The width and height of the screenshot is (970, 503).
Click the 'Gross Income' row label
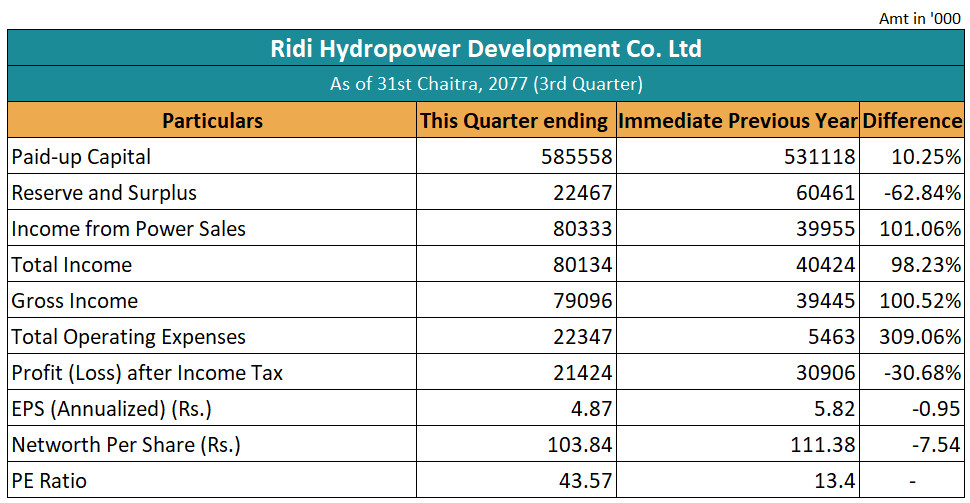click(75, 301)
